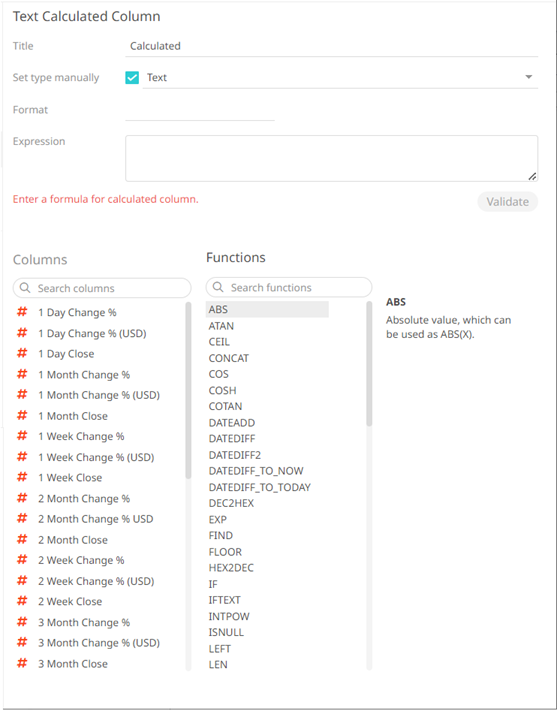Click the Functions list scrollbar
557x711 pixels.
(369, 364)
